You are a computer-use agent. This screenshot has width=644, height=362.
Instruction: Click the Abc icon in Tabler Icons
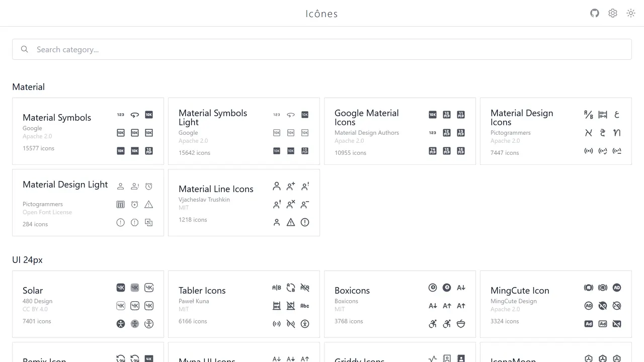[x=305, y=306]
